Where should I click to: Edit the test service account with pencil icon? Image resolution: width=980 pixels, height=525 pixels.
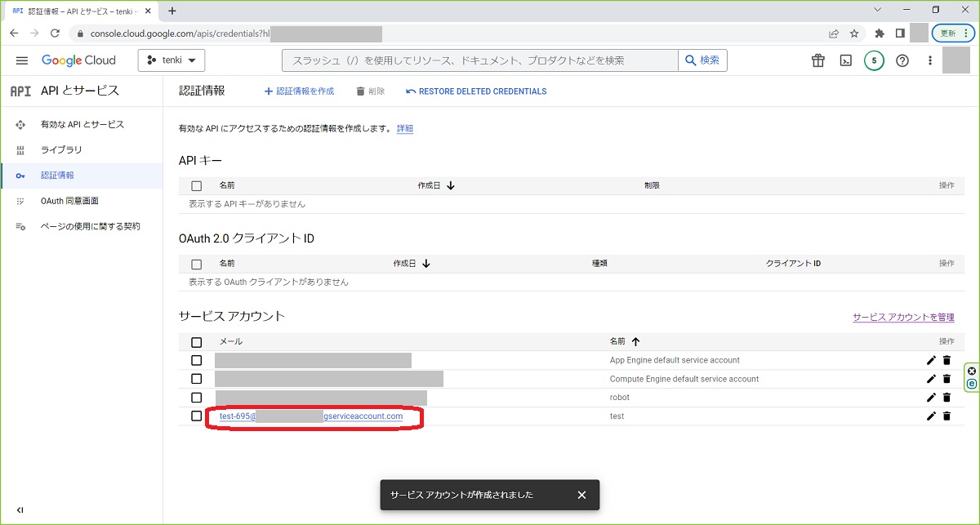point(931,416)
